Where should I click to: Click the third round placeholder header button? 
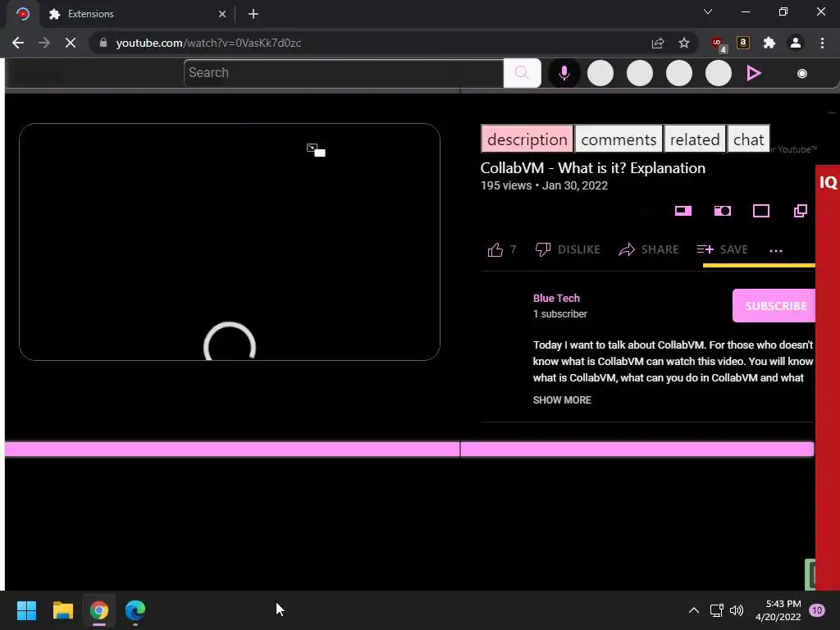(x=678, y=73)
